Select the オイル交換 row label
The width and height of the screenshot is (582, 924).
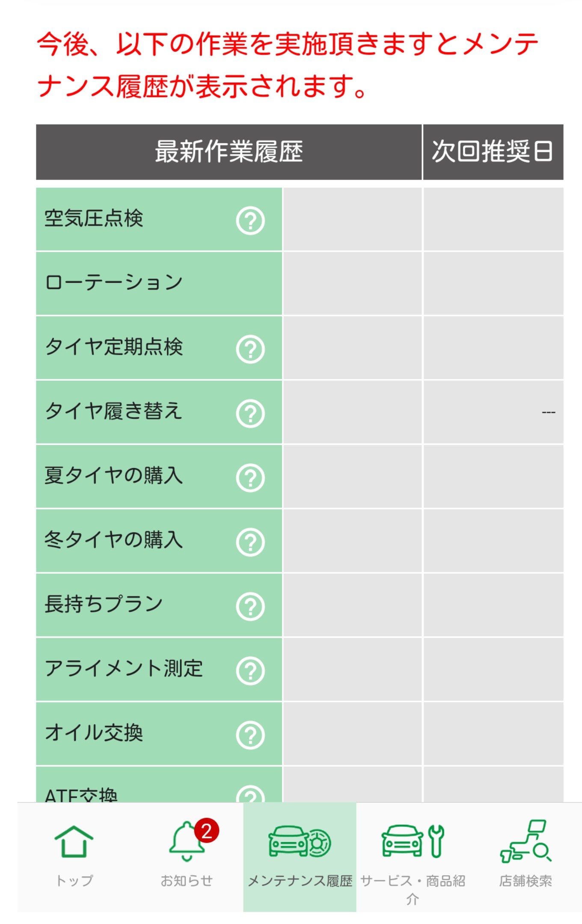click(x=94, y=732)
